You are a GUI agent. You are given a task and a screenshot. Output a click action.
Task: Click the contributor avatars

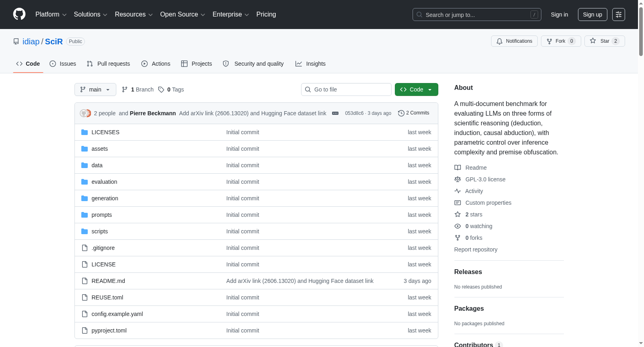[85, 113]
